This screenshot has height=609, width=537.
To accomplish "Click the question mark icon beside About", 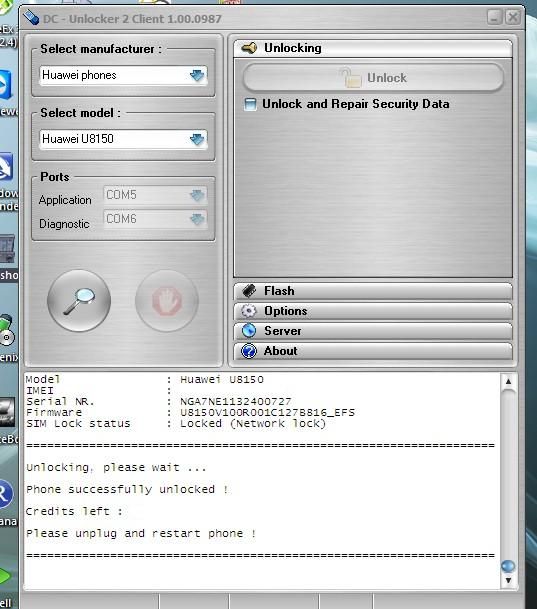I will pyautogui.click(x=249, y=351).
